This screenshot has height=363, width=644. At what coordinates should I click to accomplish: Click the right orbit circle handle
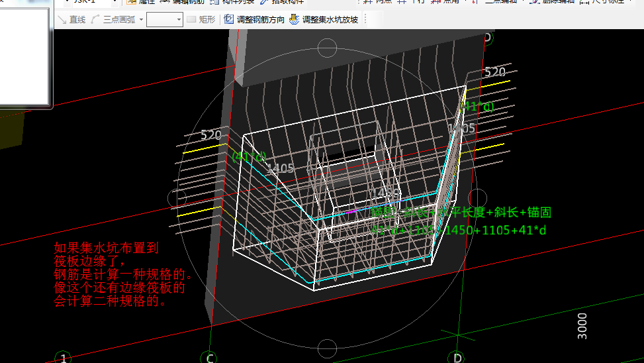[x=477, y=198]
